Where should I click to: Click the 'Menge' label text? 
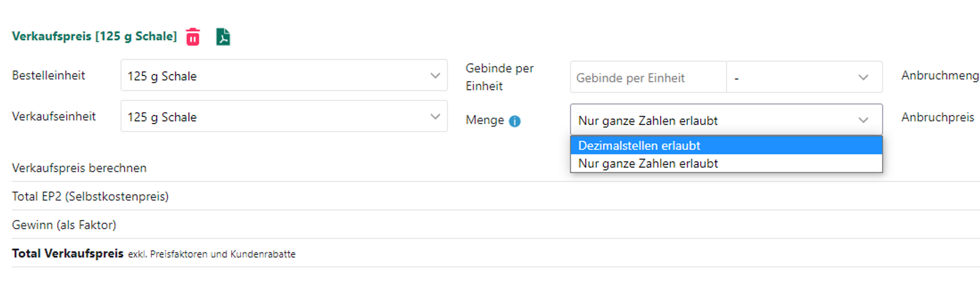(485, 120)
